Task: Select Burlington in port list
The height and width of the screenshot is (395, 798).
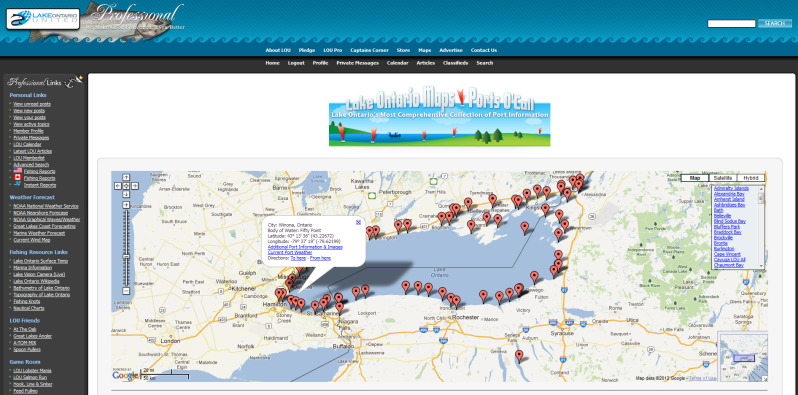Action: point(724,249)
